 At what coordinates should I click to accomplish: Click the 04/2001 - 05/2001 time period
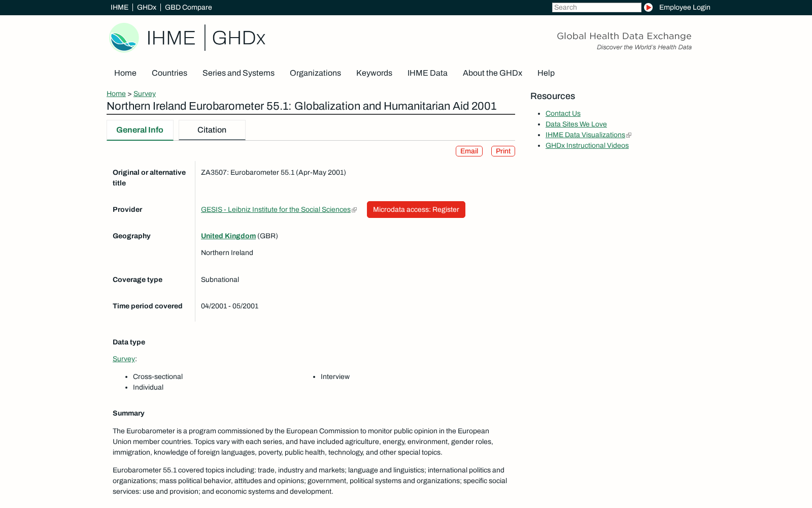(x=230, y=306)
